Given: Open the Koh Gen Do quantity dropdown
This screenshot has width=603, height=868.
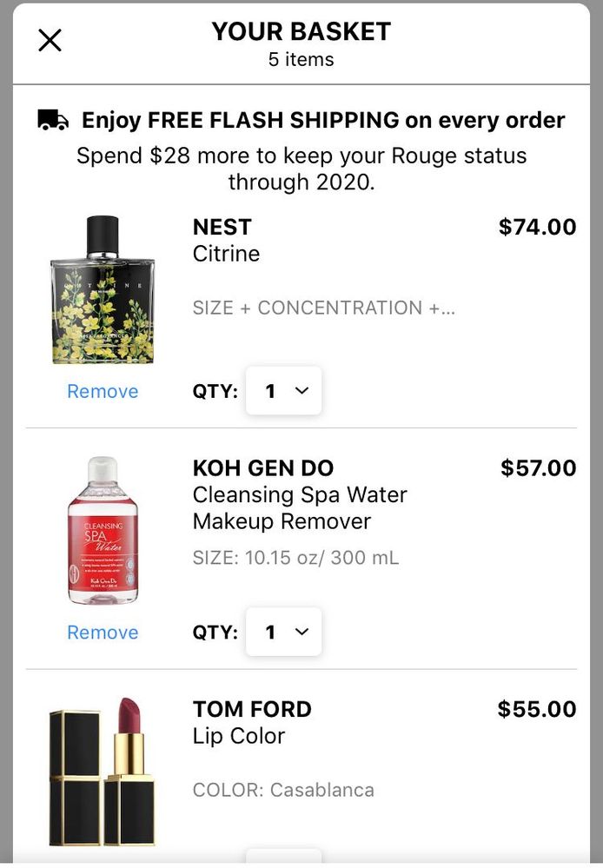Looking at the screenshot, I should tap(284, 632).
